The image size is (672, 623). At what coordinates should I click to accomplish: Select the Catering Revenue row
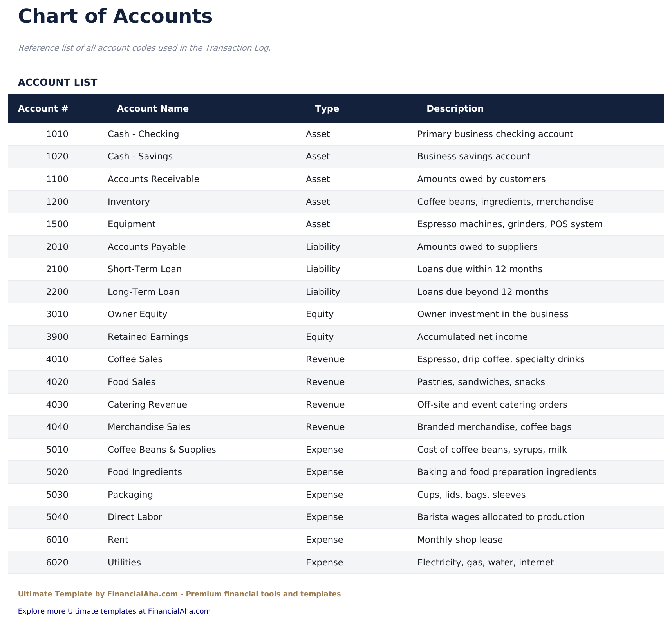click(x=147, y=404)
